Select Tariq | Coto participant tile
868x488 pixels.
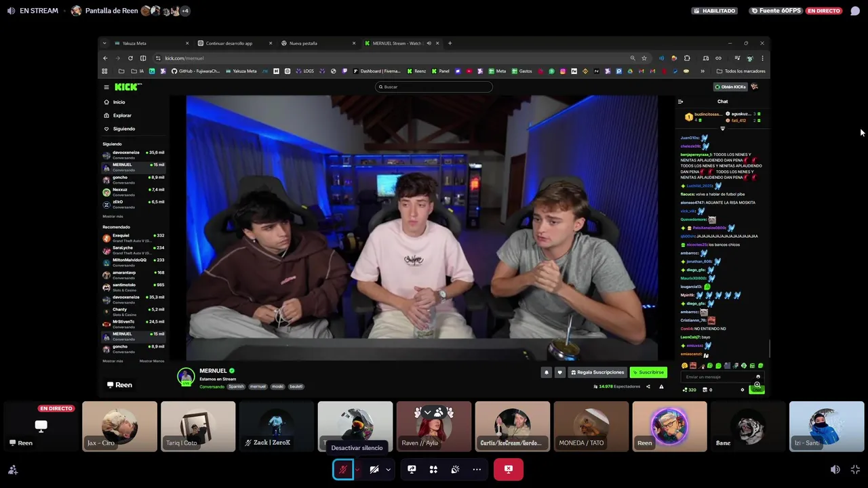click(x=198, y=426)
